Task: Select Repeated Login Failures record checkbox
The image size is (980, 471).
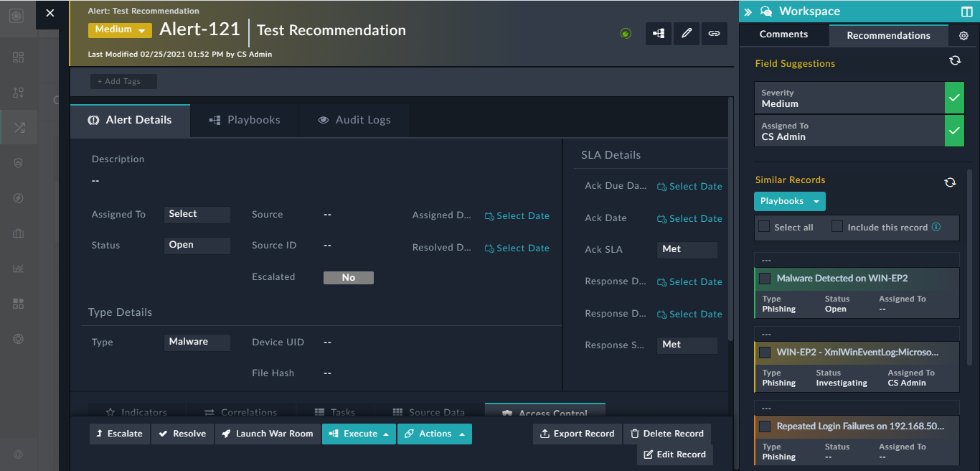Action: (765, 426)
